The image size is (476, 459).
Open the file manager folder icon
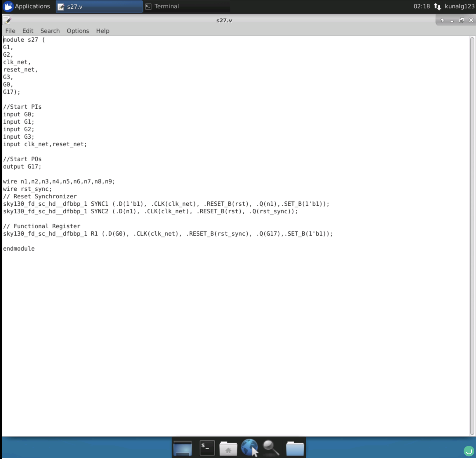point(295,448)
